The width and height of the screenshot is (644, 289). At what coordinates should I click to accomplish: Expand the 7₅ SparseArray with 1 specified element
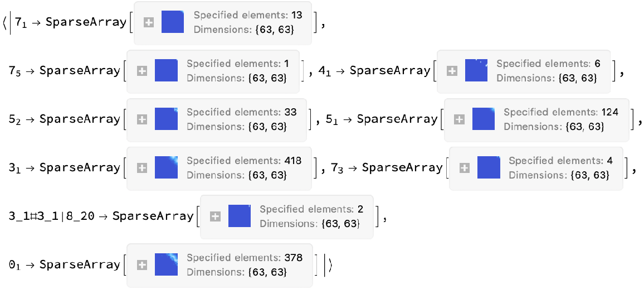click(142, 71)
